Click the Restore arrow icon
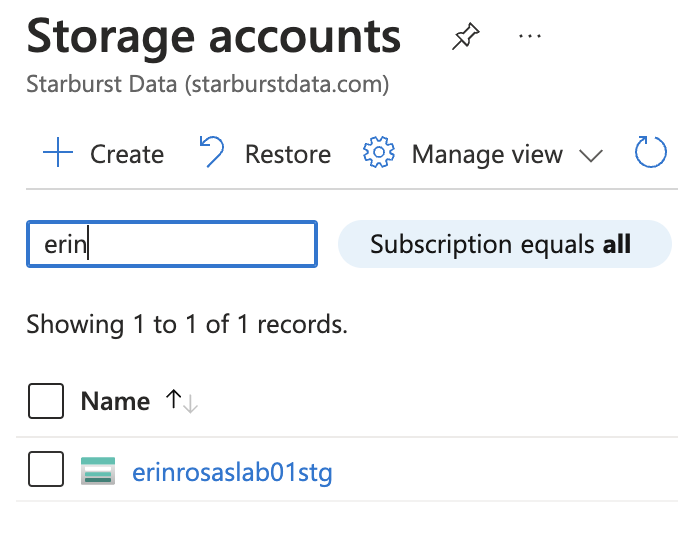This screenshot has height=548, width=678. (x=212, y=151)
